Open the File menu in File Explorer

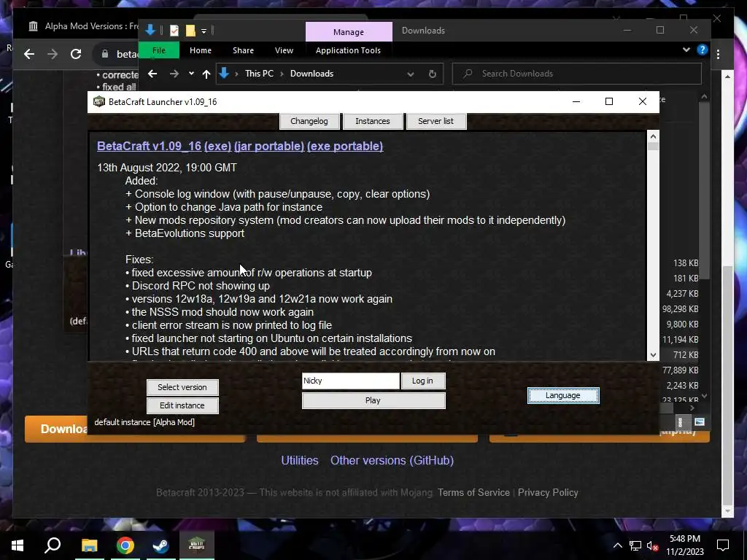point(158,50)
